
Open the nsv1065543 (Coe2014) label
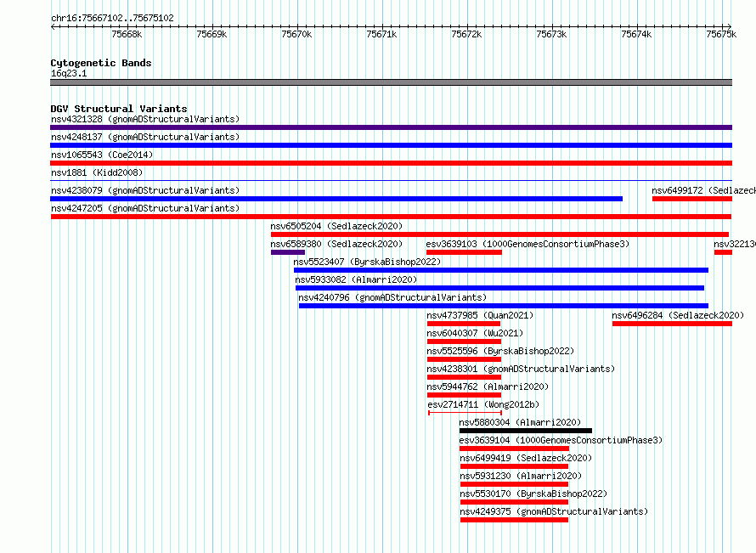(102, 155)
